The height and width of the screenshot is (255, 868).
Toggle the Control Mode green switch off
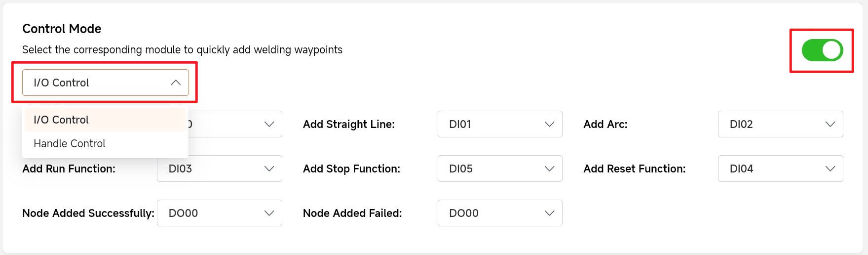[822, 50]
